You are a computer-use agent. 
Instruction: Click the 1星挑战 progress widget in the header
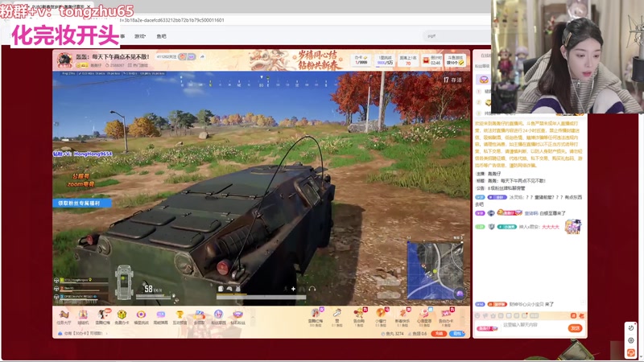pos(385,60)
